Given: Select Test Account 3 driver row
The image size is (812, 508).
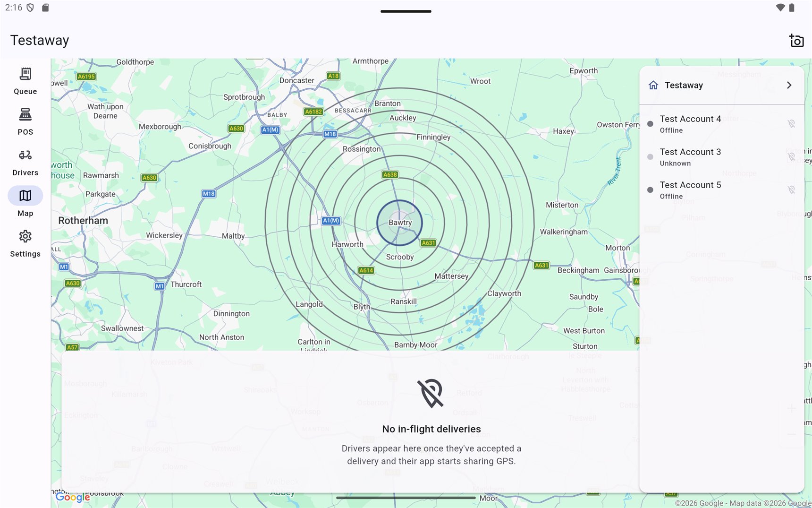Looking at the screenshot, I should point(722,157).
